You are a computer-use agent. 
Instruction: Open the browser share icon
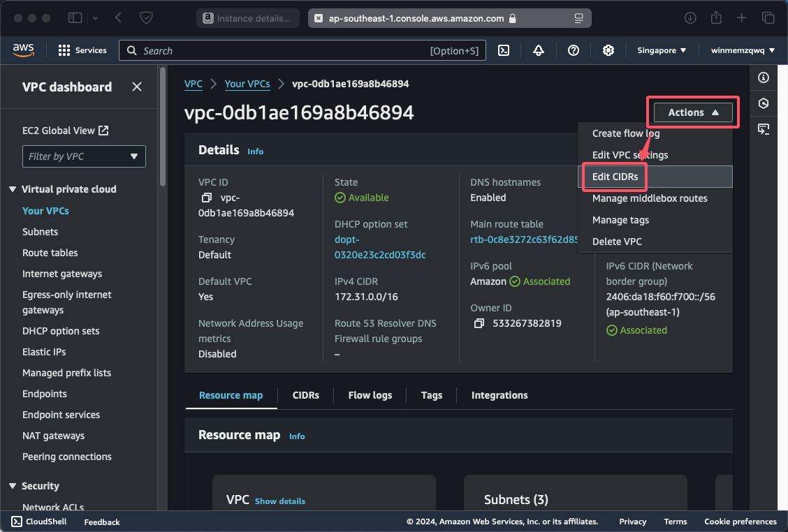tap(716, 18)
